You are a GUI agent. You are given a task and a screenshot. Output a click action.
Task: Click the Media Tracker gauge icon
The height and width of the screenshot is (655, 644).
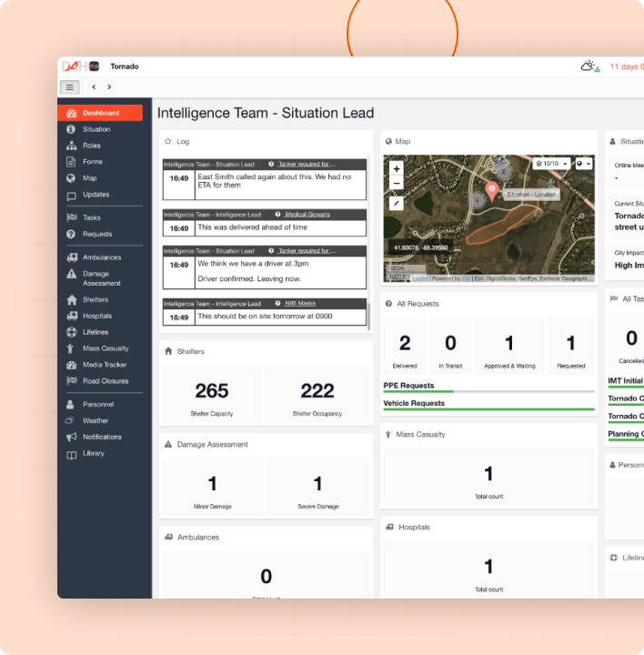click(x=72, y=365)
